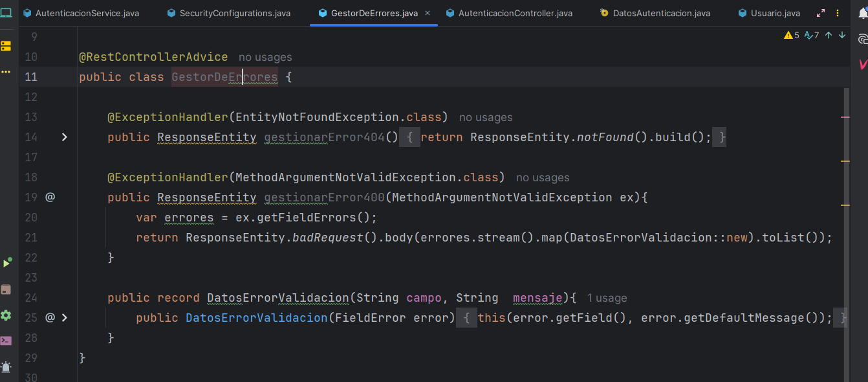Go to next highlighted error arrow
The image size is (868, 382).
[842, 35]
